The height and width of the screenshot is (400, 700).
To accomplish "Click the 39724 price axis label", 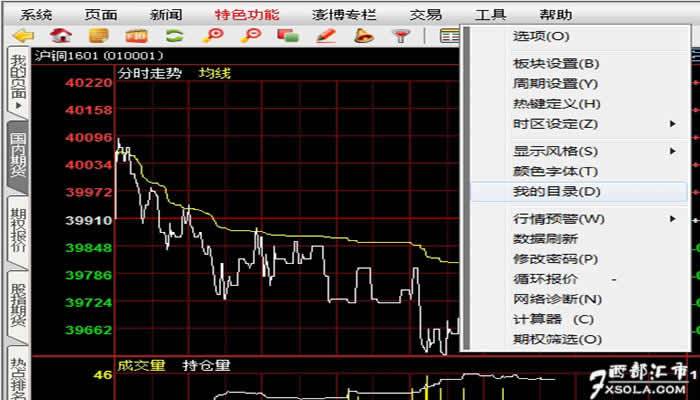I will (x=89, y=303).
